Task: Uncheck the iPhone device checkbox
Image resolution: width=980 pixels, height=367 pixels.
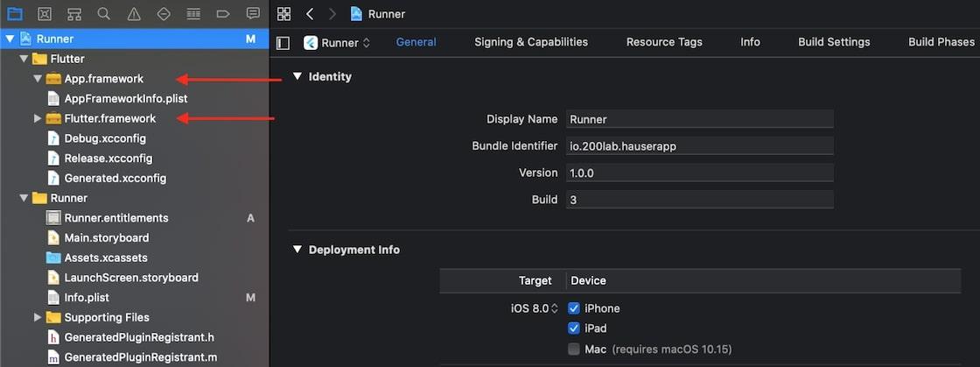Action: point(574,308)
